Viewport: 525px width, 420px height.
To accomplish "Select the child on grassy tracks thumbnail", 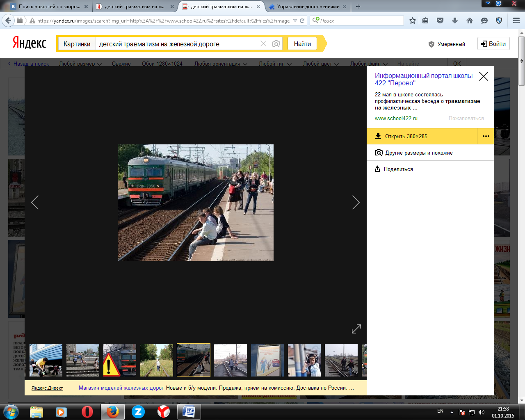I will [x=157, y=360].
